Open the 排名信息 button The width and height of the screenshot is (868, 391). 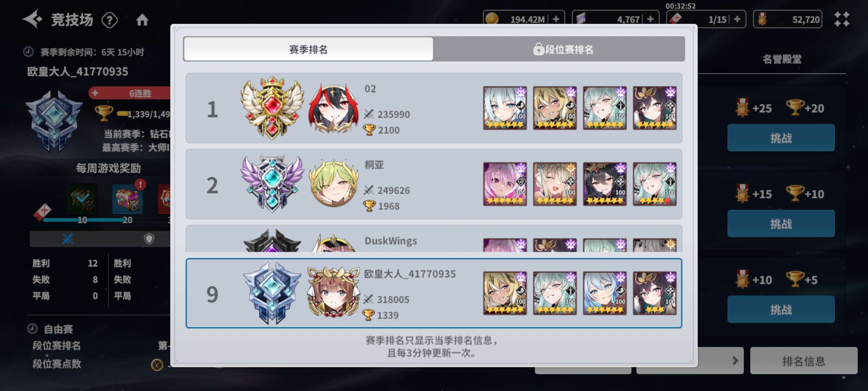pos(803,361)
